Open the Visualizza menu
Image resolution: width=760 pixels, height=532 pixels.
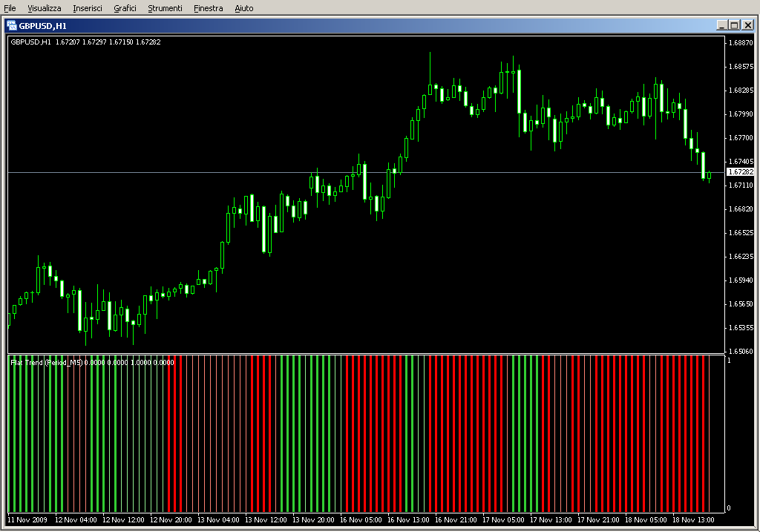(44, 8)
